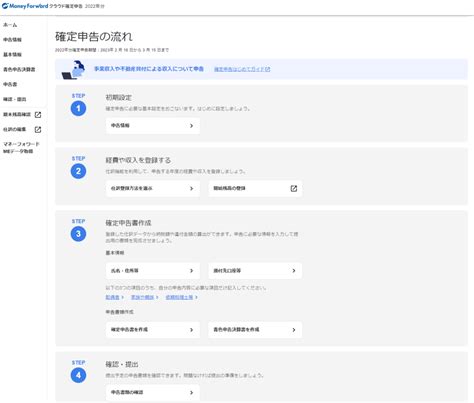Select 青色申告決算書 in the sidebar

(19, 69)
